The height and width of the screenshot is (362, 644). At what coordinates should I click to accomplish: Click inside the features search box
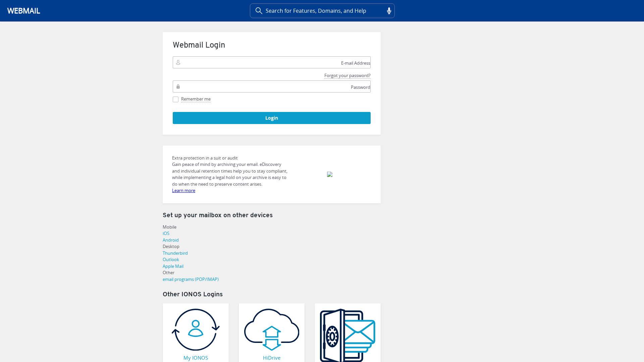[x=322, y=11]
